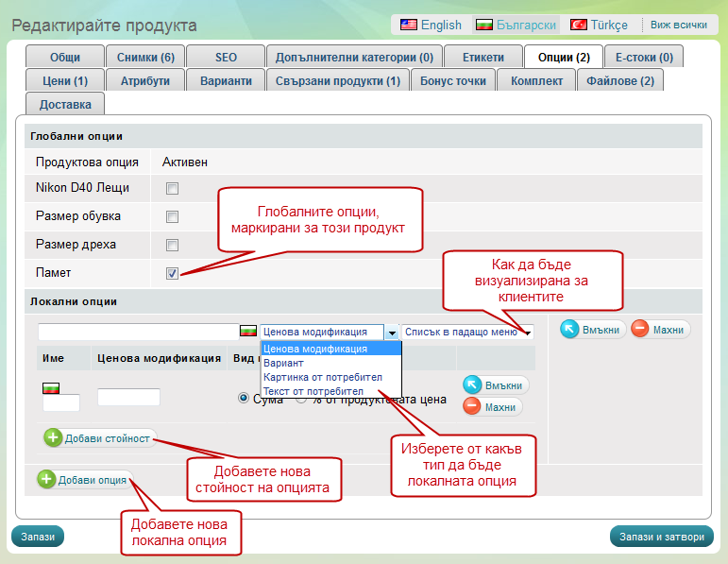Click the top blue 'Вмъкни' option icon
Screen dimensions: 728x564
click(570, 330)
